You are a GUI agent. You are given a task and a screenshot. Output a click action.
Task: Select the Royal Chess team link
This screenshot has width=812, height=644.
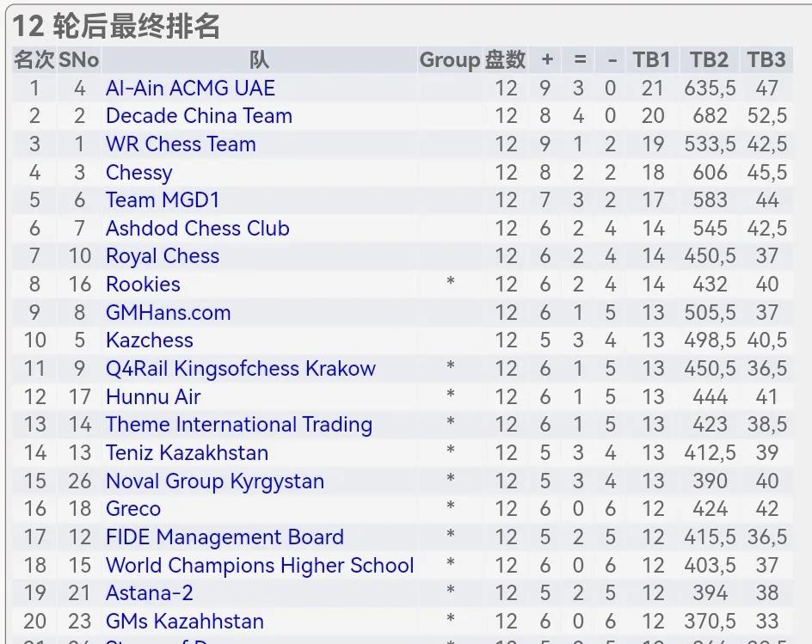(x=163, y=257)
